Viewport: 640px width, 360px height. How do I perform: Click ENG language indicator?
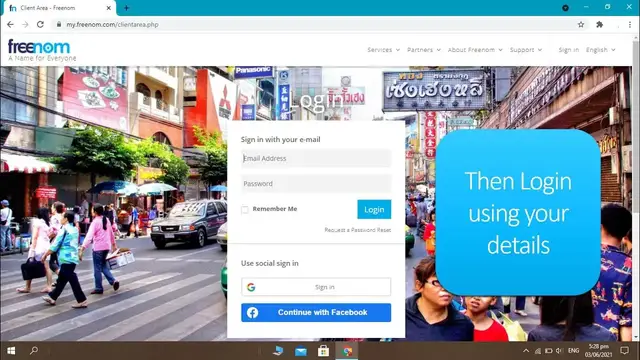click(x=573, y=351)
